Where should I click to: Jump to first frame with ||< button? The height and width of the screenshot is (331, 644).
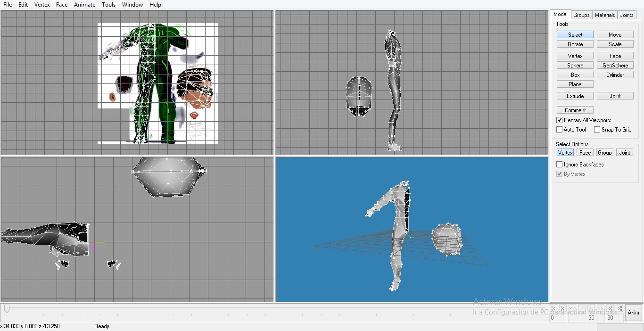pos(553,308)
